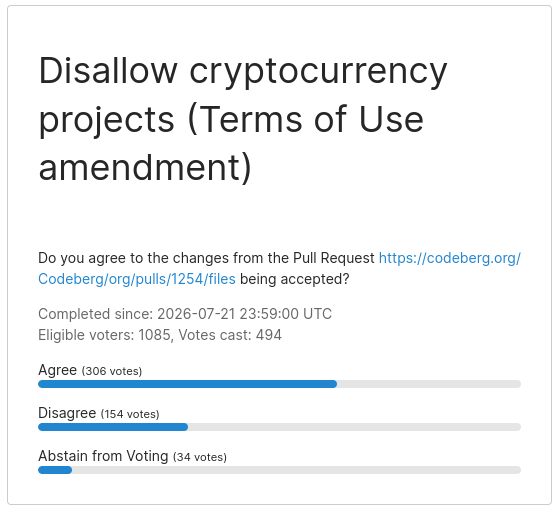The height and width of the screenshot is (512, 560).
Task: Click the Disallow cryptocurrency projects heading
Action: tap(243, 119)
